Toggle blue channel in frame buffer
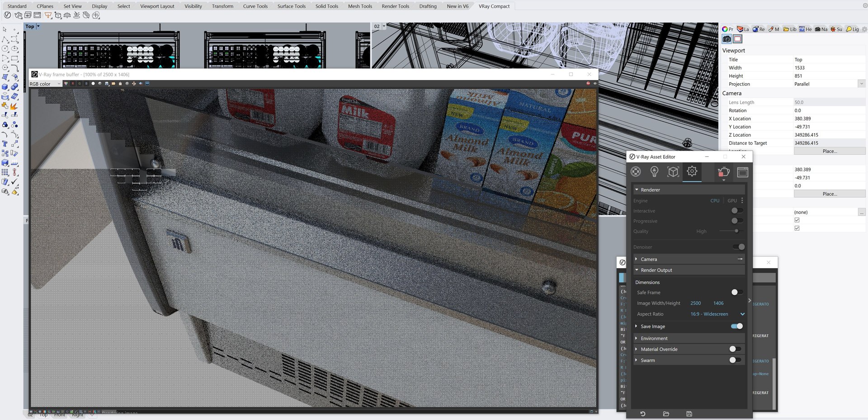The image size is (868, 420). (x=86, y=84)
